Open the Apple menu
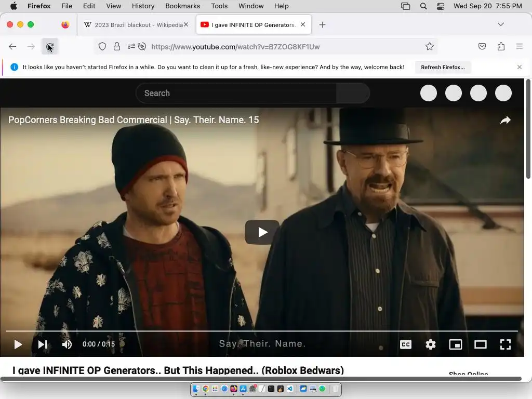Screen dimensions: 532x399 click(x=14, y=6)
